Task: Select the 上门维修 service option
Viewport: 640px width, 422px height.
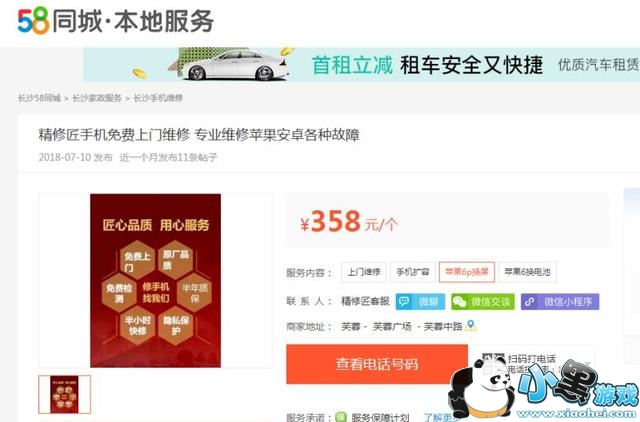Action: [364, 272]
